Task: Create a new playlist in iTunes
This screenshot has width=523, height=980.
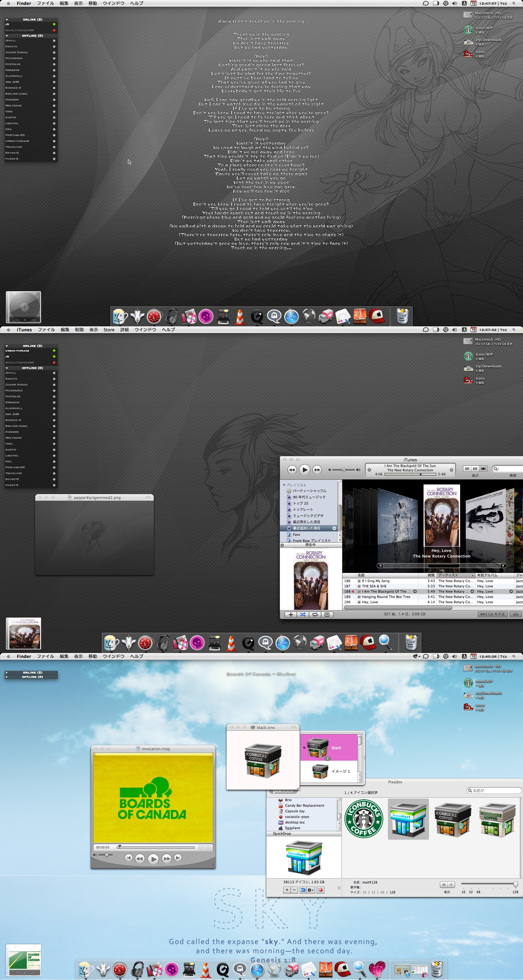Action: [291, 614]
